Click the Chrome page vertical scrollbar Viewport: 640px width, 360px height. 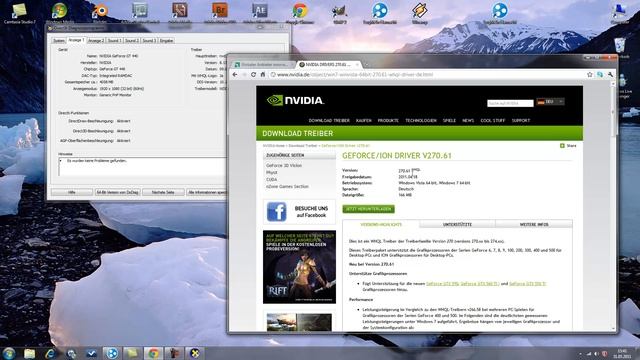613,206
